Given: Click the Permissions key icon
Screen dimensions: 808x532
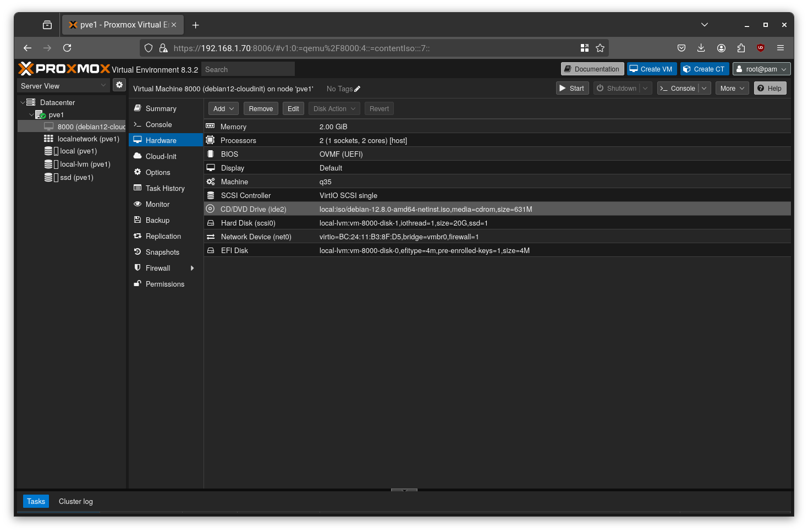Looking at the screenshot, I should (x=137, y=284).
